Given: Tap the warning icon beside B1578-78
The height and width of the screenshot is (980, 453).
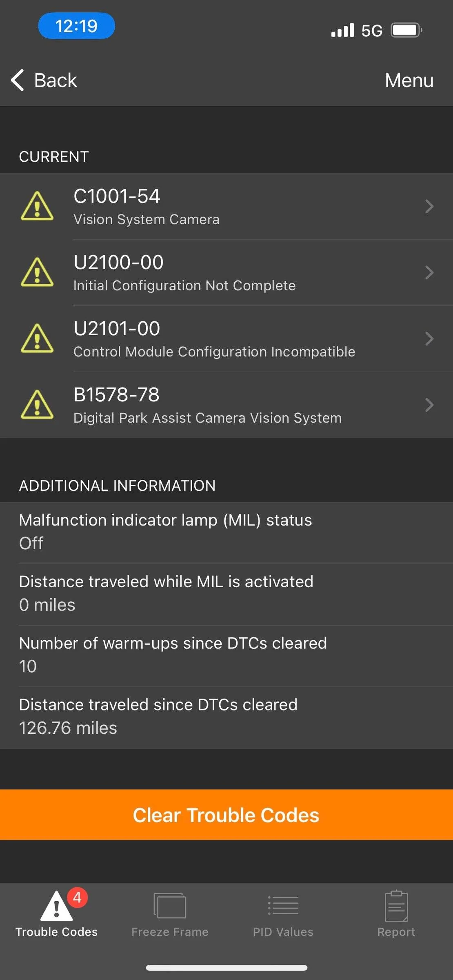Looking at the screenshot, I should coord(37,405).
